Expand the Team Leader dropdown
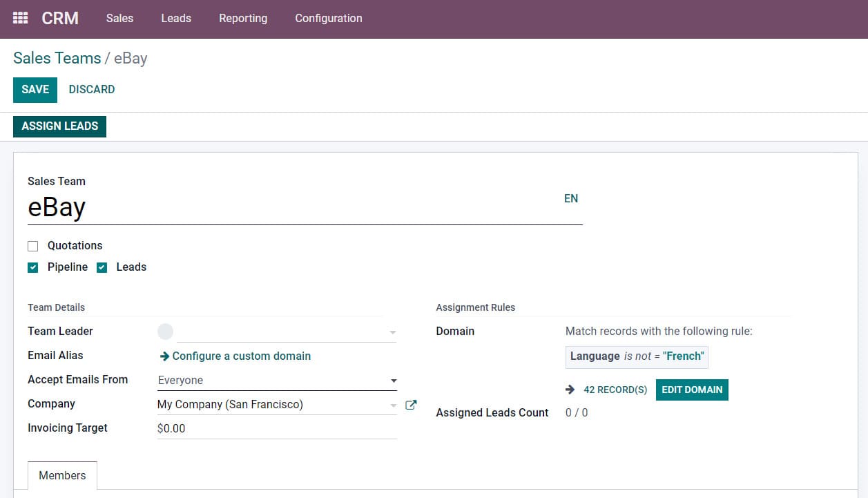The image size is (868, 498). 393,332
